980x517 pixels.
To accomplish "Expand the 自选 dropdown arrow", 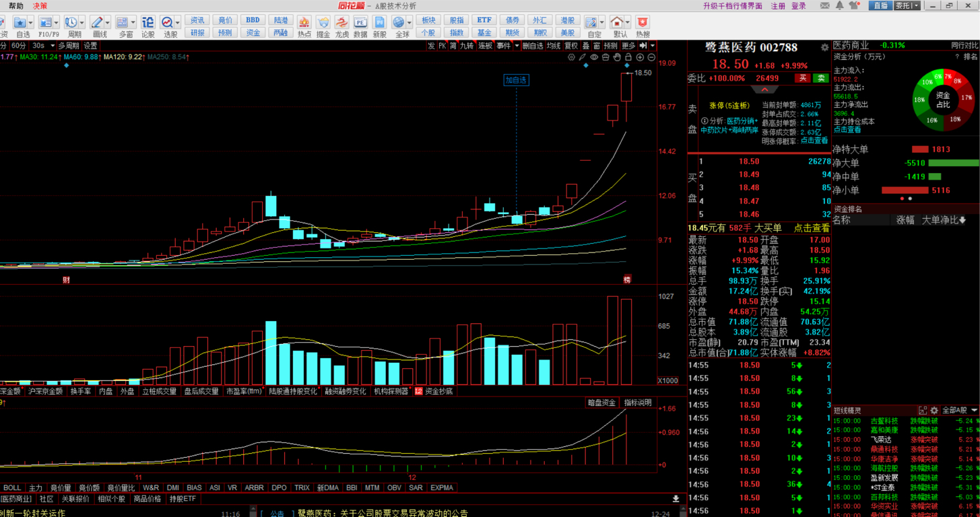I will coord(32,23).
